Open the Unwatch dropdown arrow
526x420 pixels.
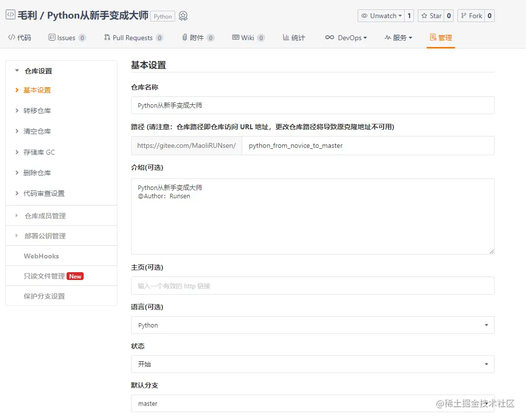400,16
